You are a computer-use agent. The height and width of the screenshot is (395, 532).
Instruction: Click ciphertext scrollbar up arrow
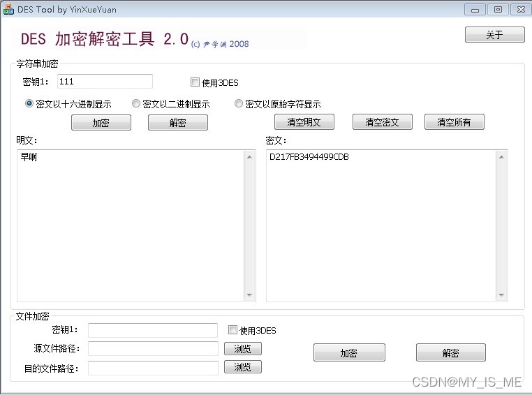click(x=501, y=157)
